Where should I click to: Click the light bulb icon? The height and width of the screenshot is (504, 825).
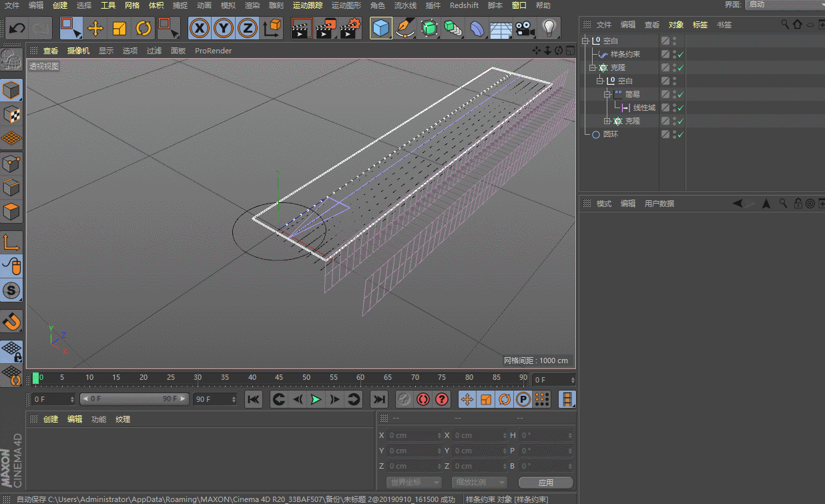pyautogui.click(x=549, y=28)
